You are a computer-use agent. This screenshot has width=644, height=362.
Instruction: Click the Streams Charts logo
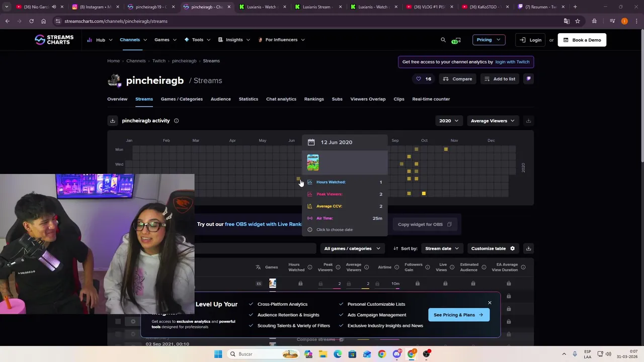coord(54,40)
